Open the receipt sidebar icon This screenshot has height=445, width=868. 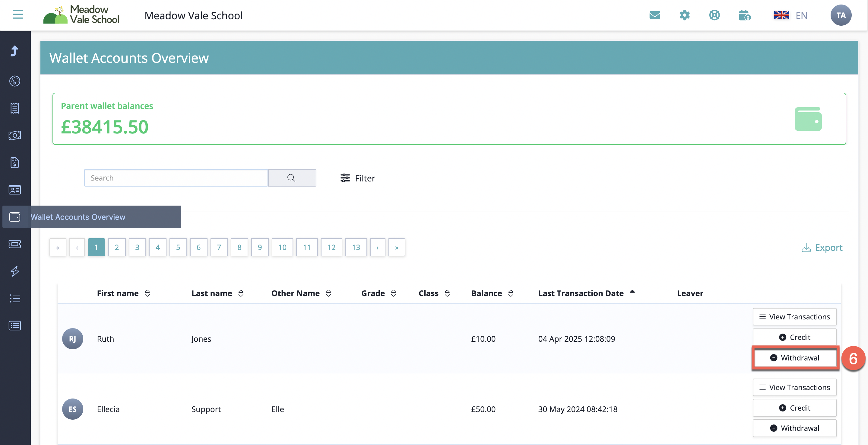(15, 108)
